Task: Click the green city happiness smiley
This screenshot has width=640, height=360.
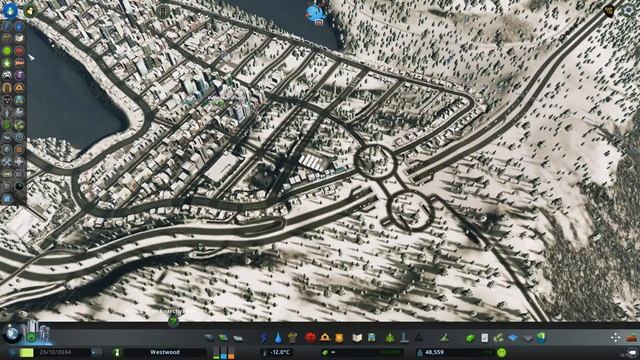Action: (502, 352)
